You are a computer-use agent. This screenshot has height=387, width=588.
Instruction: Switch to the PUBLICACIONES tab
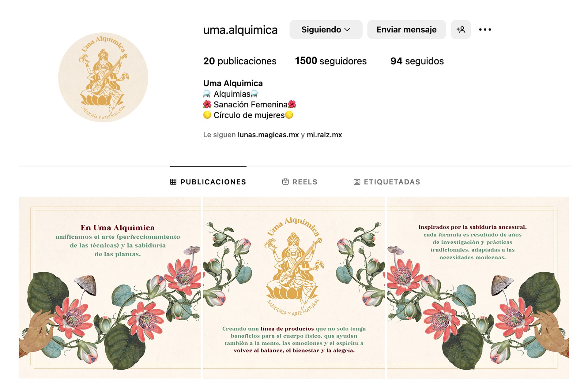coord(208,182)
